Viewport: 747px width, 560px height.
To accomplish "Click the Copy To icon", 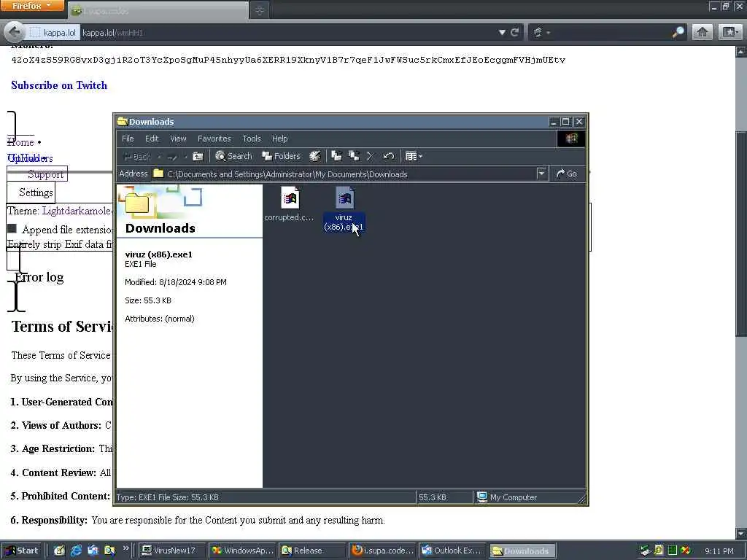I will pyautogui.click(x=354, y=156).
